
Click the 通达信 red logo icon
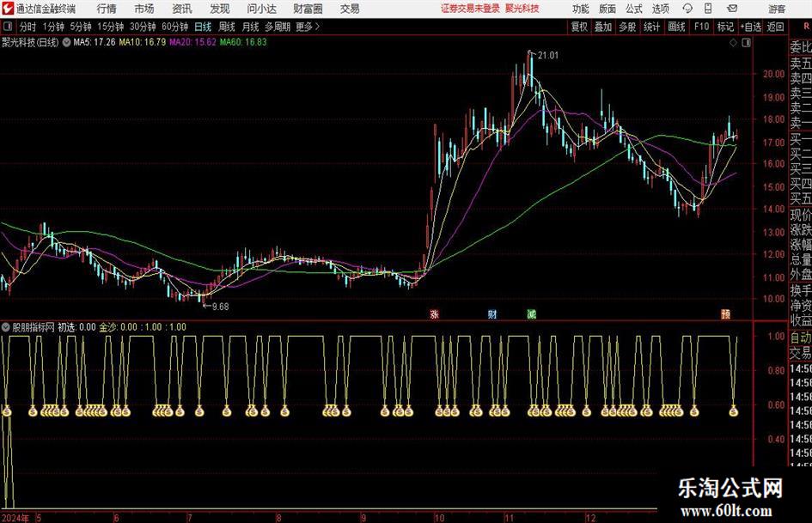(8, 9)
